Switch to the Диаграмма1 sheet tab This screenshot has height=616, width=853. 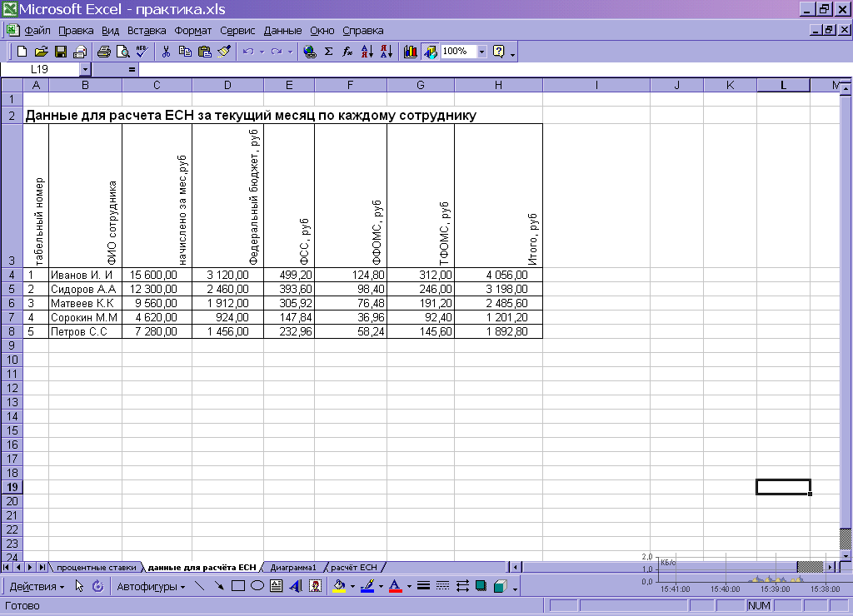[292, 567]
